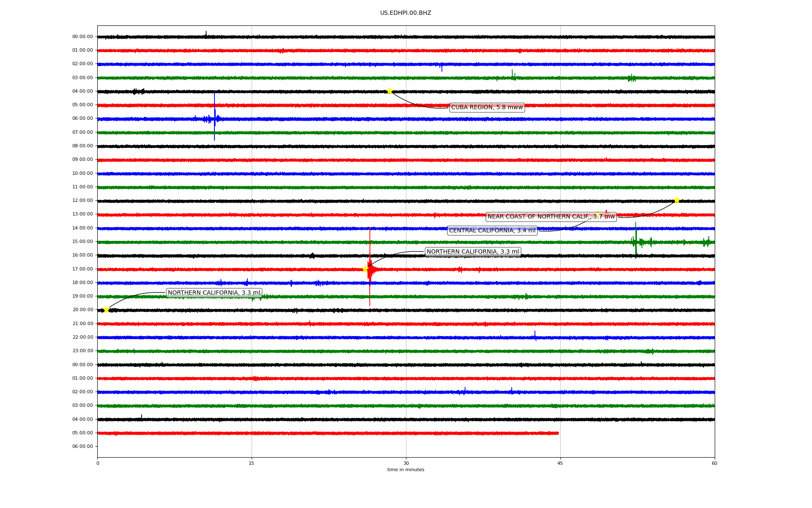This screenshot has width=812, height=508.
Task: Click the NORTHERN CALIFORNIA label beside the 19:00:00 trace
Action: tap(214, 293)
